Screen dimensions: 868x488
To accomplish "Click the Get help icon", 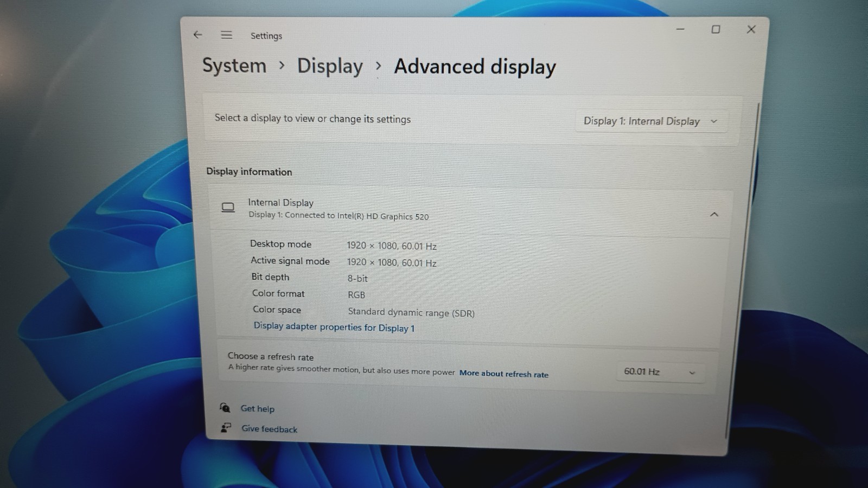I will (x=225, y=407).
